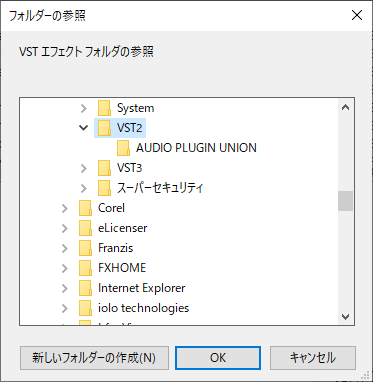This screenshot has height=382, width=373.
Task: Select the iolo technologies folder name
Action: coord(144,308)
